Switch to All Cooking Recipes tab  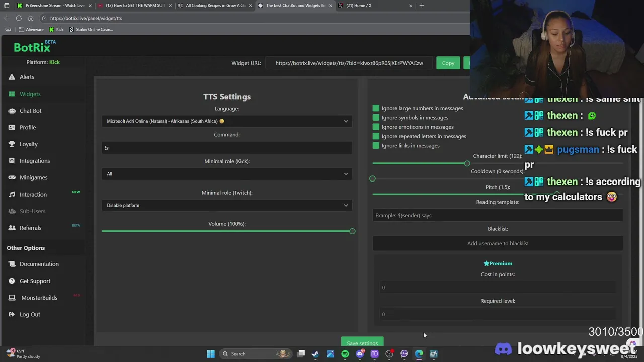point(215,6)
